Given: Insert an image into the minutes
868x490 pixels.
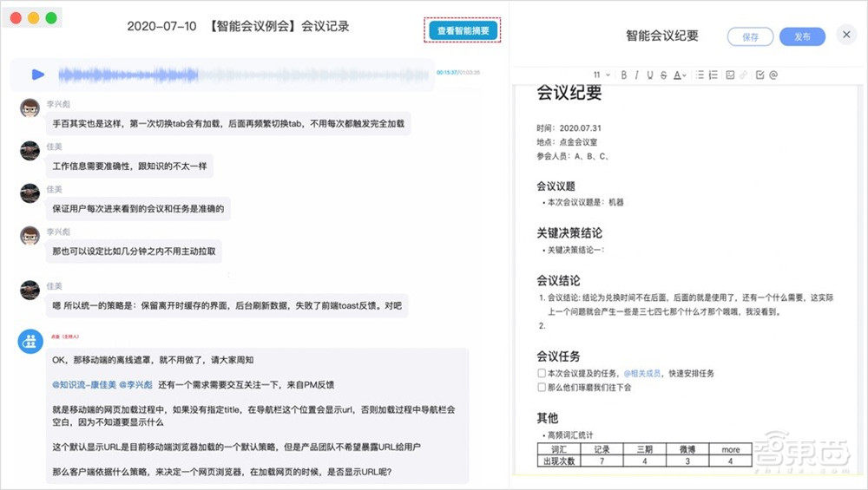Looking at the screenshot, I should pos(730,75).
